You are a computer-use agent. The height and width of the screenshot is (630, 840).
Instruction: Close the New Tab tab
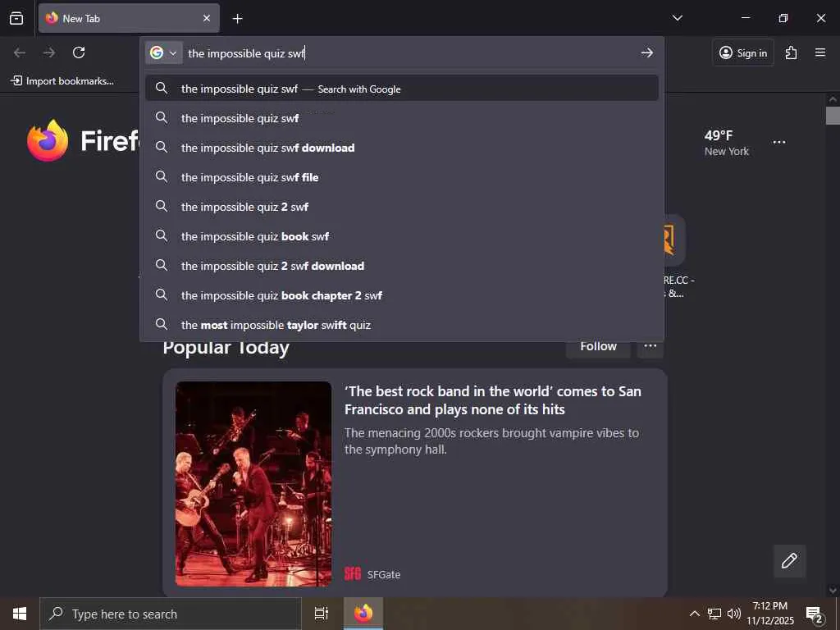pos(206,18)
